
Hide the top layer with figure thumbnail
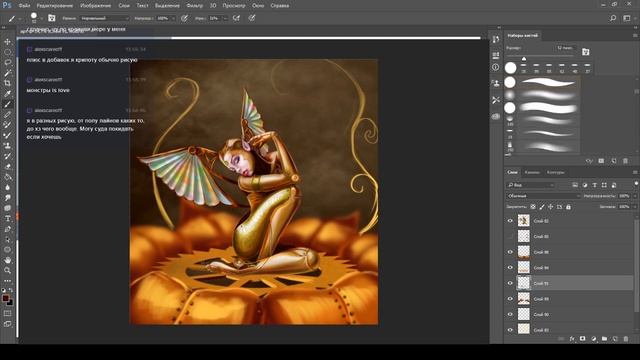[510, 221]
